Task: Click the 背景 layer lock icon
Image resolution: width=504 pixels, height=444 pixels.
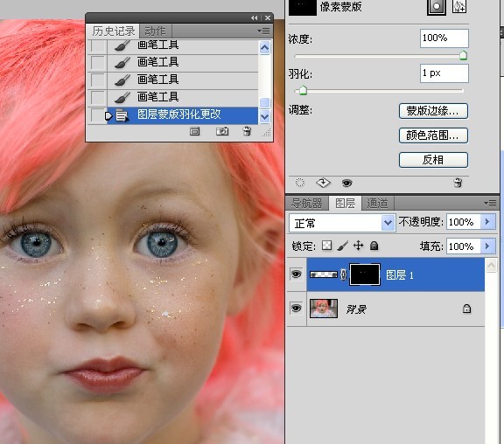Action: coord(466,309)
